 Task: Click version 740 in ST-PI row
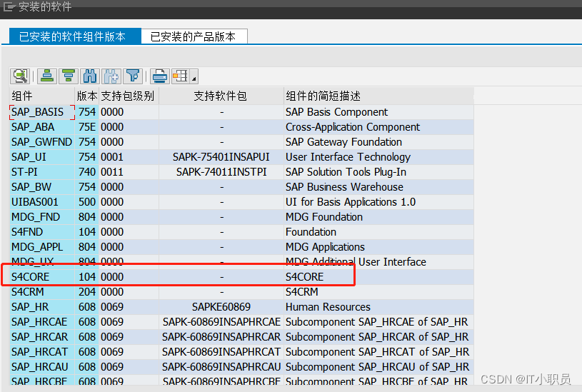tap(87, 172)
